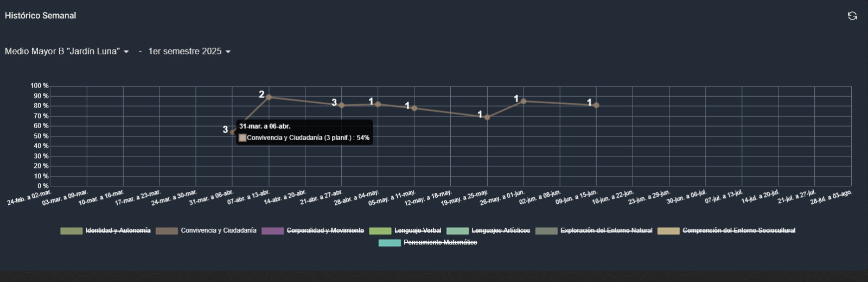Toggle Corporalidad y Movimiento legend series
This screenshot has height=282, width=868.
pos(325,230)
